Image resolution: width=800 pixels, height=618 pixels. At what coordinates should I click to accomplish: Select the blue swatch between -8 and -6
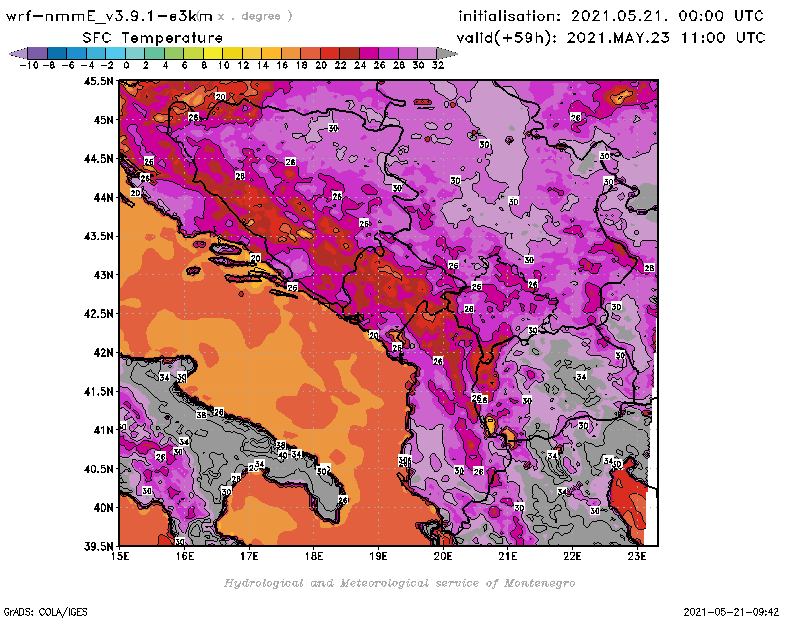click(57, 53)
